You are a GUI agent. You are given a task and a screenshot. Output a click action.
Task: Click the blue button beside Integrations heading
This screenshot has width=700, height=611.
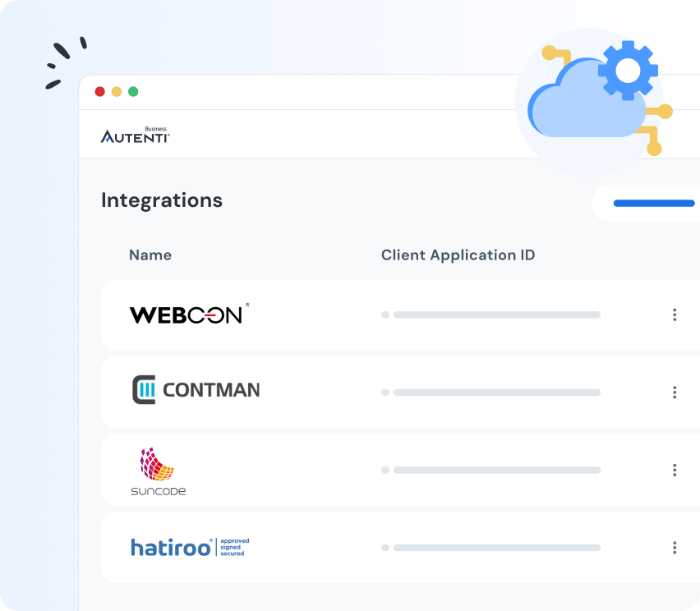tap(646, 203)
